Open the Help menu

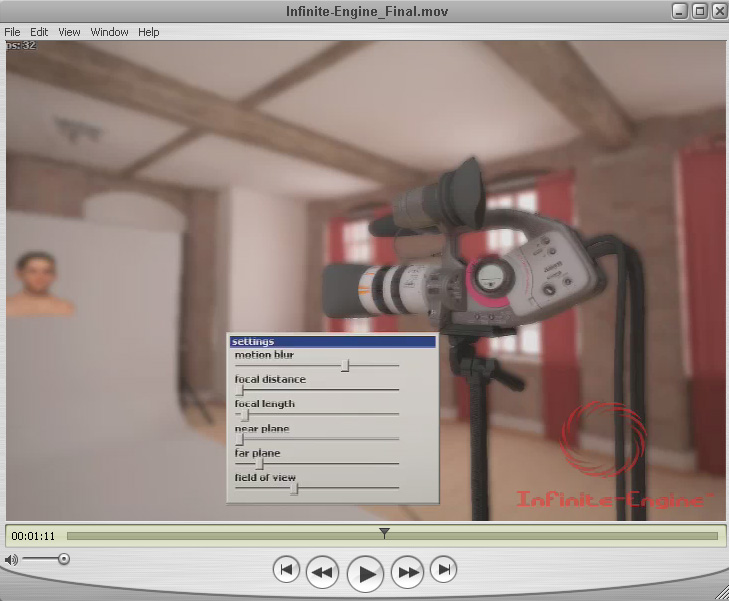pyautogui.click(x=148, y=32)
